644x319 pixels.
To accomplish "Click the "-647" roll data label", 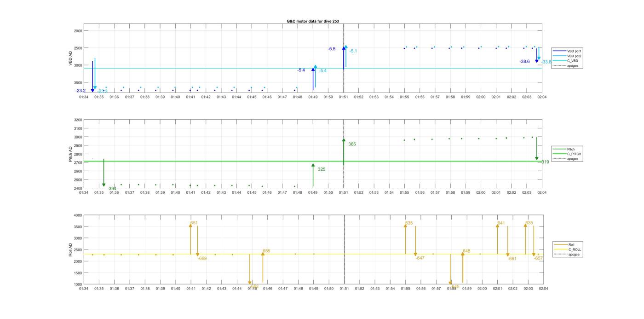I will tap(420, 258).
